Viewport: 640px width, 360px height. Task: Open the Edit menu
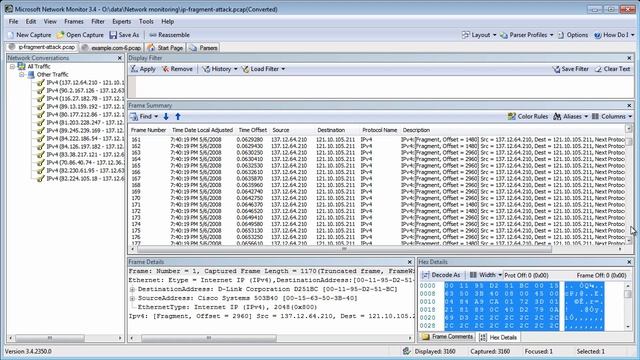tap(31, 22)
